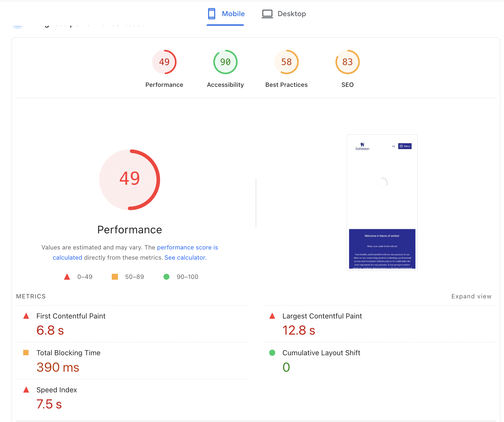
Task: Open the performance score is calculated link
Action: click(187, 247)
